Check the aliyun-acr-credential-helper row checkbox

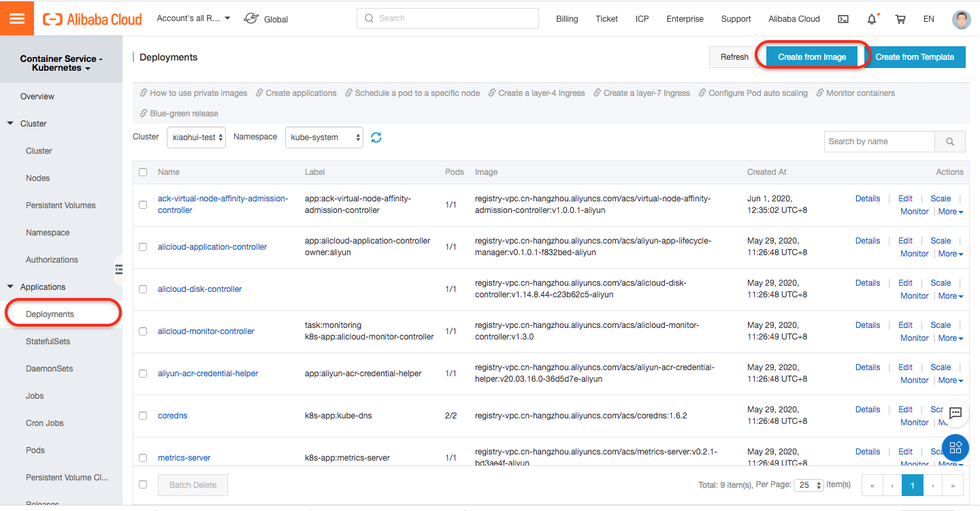click(143, 374)
